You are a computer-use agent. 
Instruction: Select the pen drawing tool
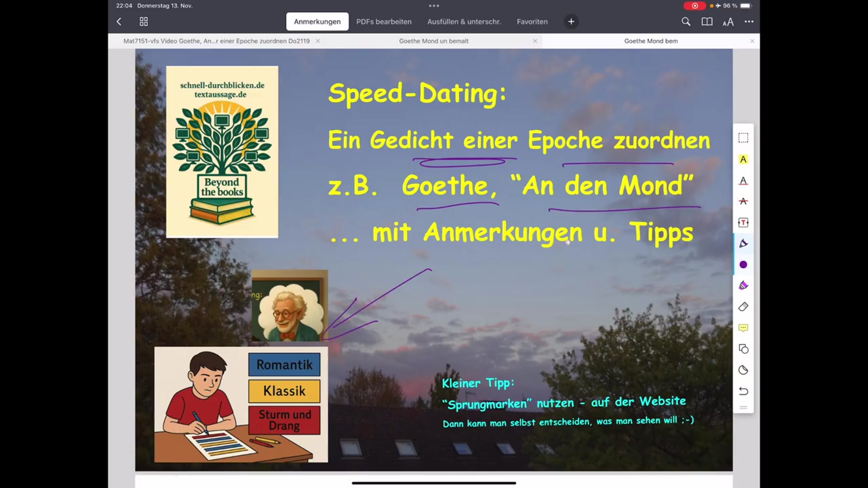point(743,244)
